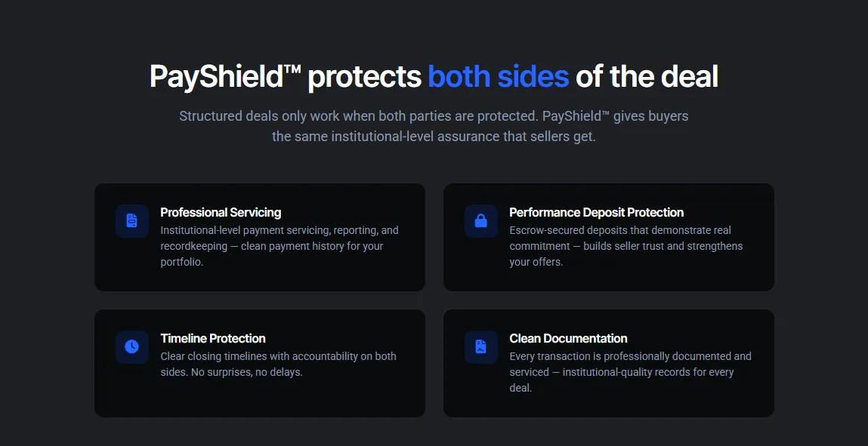Click "PayShield™" in the gray subtitle paragraph

(x=576, y=116)
